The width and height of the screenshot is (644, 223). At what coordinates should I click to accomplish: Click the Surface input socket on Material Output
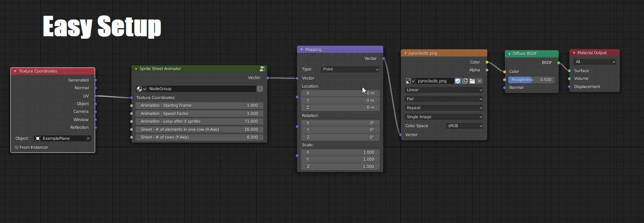(569, 71)
